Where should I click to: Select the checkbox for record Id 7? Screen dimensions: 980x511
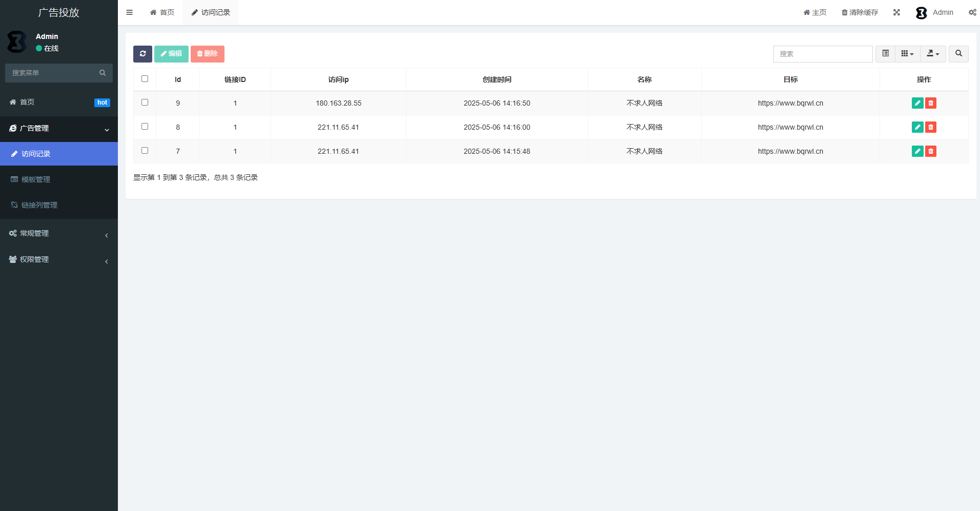coord(145,151)
